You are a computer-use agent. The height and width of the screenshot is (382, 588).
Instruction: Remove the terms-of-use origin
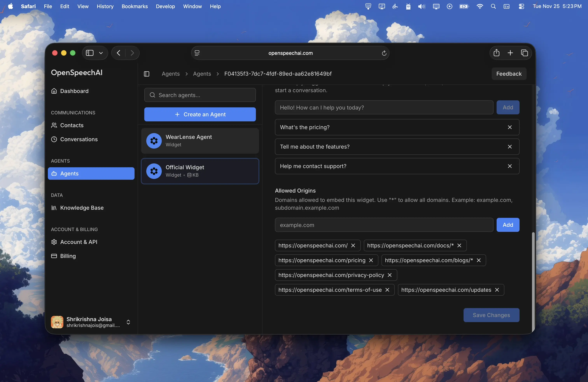(387, 290)
